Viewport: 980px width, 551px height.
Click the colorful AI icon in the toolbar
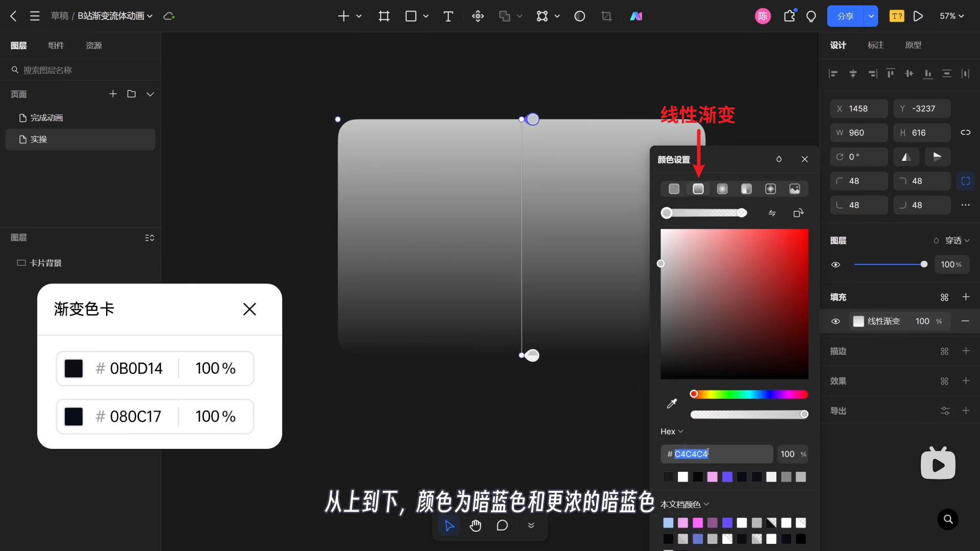[x=636, y=16]
